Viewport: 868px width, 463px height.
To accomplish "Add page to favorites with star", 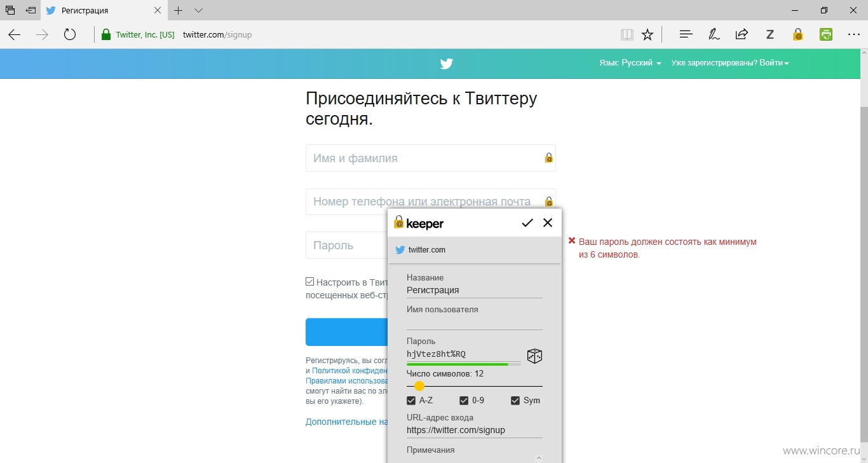I will click(x=648, y=34).
